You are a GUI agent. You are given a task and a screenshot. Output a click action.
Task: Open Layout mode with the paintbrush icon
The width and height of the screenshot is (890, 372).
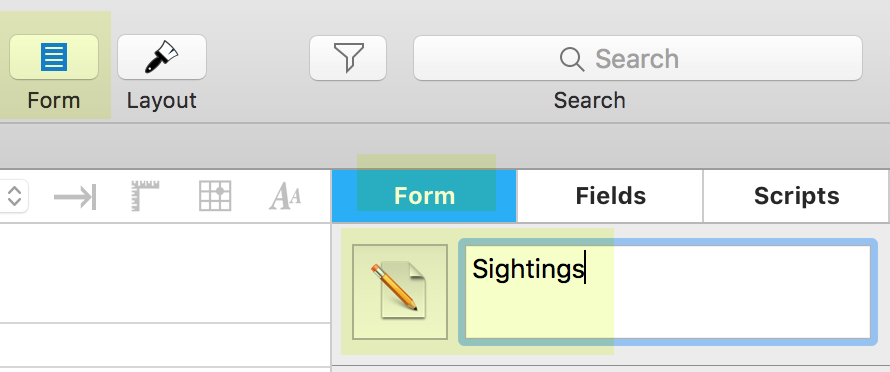(x=162, y=57)
